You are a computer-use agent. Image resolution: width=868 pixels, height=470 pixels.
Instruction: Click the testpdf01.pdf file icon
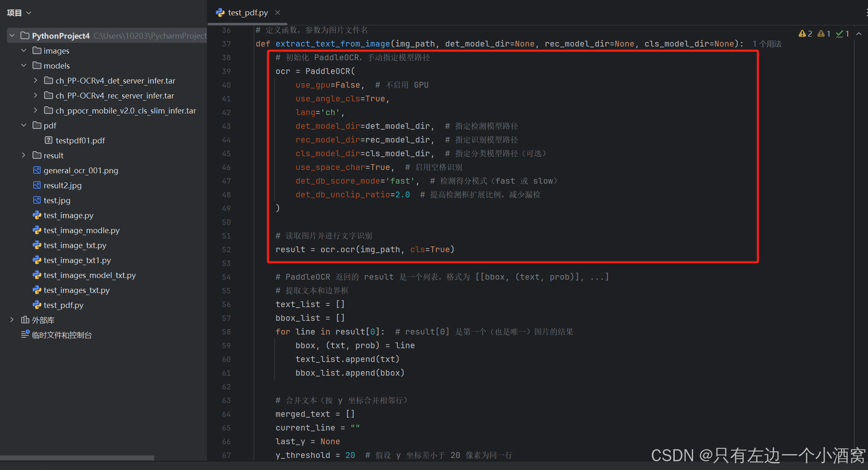coord(49,140)
